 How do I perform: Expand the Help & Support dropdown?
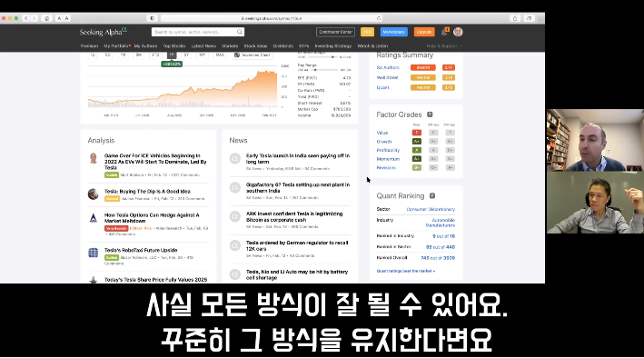click(444, 46)
